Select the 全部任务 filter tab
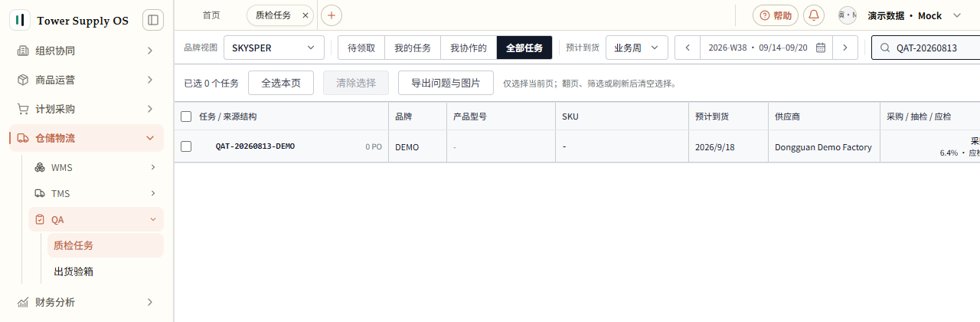The height and width of the screenshot is (322, 980). 524,48
